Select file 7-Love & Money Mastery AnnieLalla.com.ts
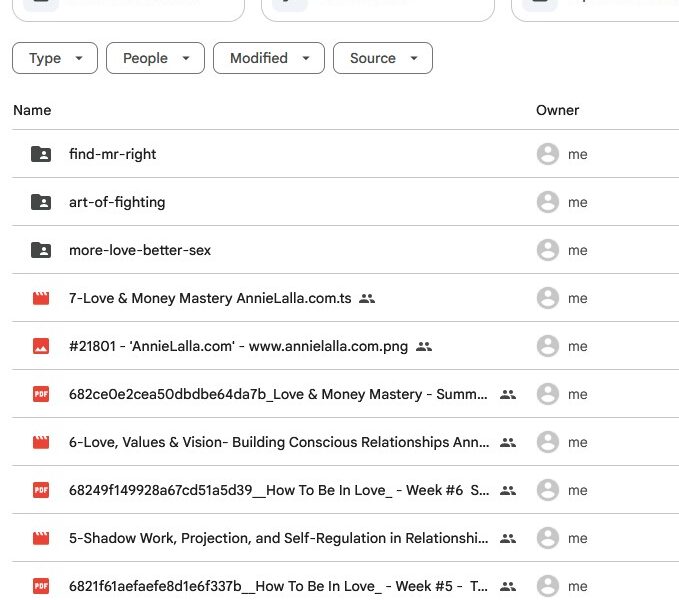 (210, 298)
